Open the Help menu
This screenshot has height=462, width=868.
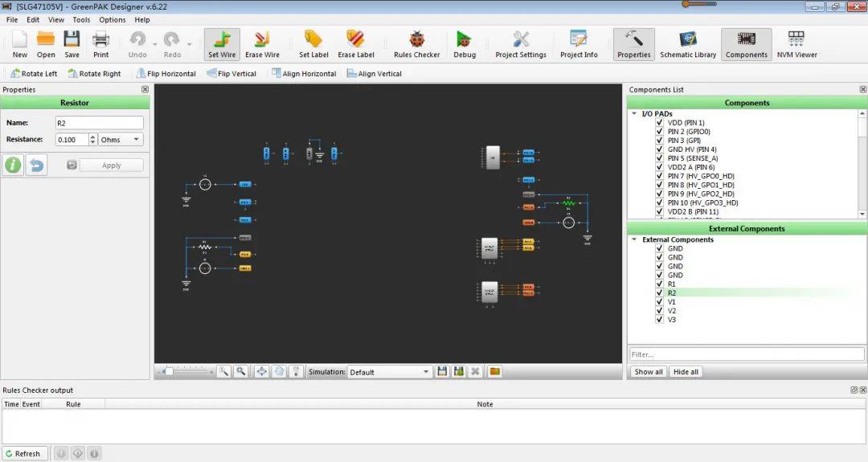click(142, 19)
